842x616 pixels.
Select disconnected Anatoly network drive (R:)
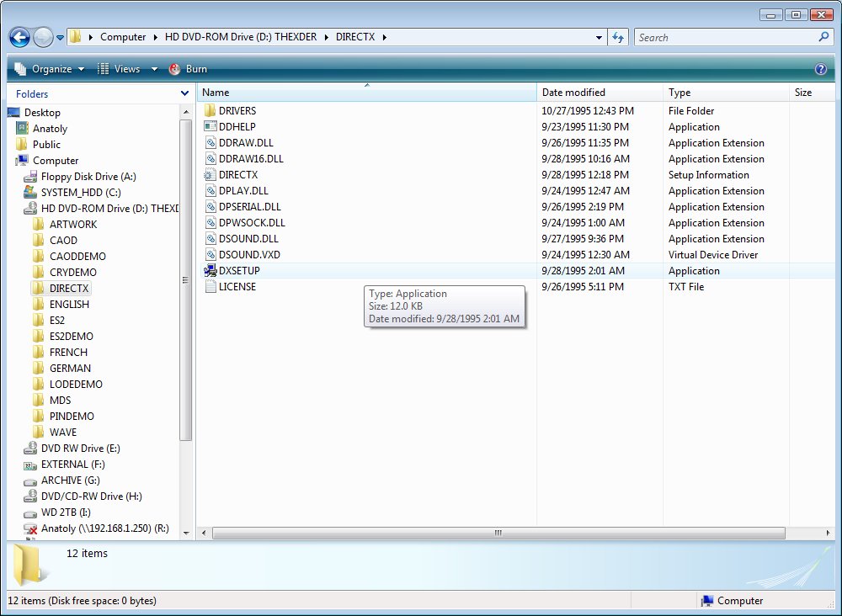(105, 528)
